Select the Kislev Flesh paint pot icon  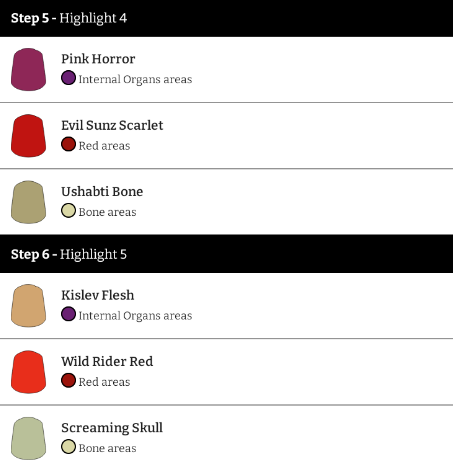(28, 305)
